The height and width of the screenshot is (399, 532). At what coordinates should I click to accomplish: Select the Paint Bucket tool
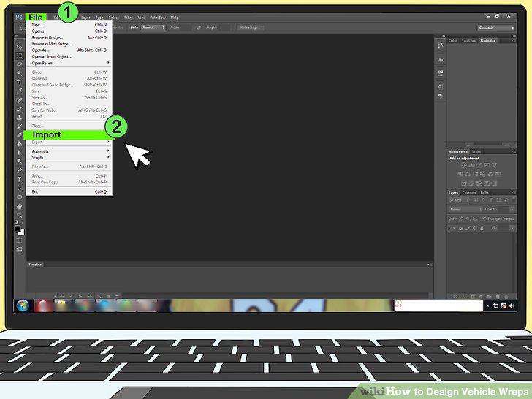19,144
